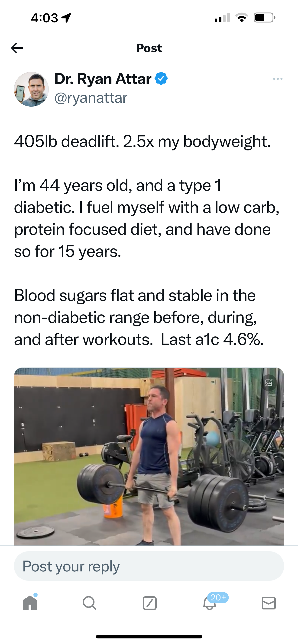Open the slash-square Grok tab
The image size is (298, 644).
point(149,603)
